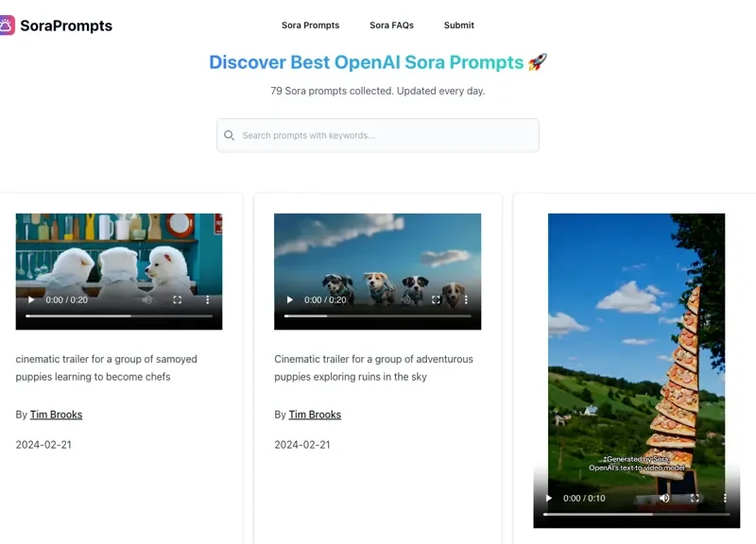Click date 2024-02-21 under adventurous puppies prompt
This screenshot has width=756, height=544.
pyautogui.click(x=302, y=445)
